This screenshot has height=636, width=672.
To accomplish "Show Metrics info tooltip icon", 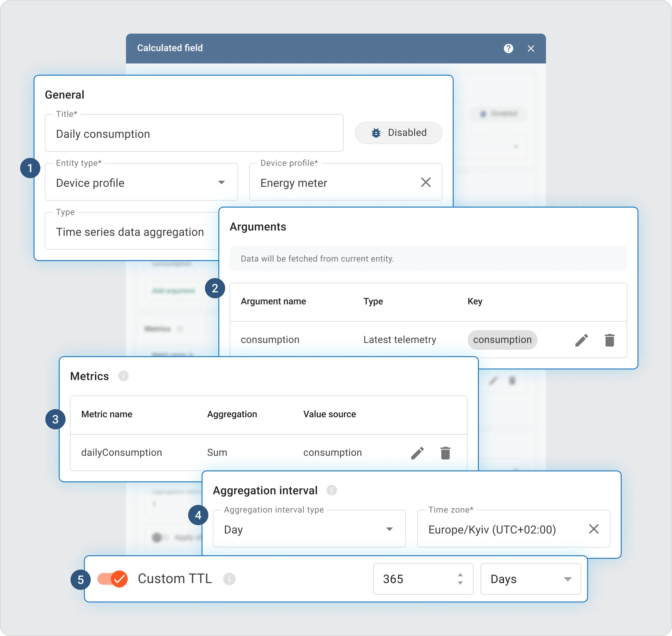I will pos(123,376).
